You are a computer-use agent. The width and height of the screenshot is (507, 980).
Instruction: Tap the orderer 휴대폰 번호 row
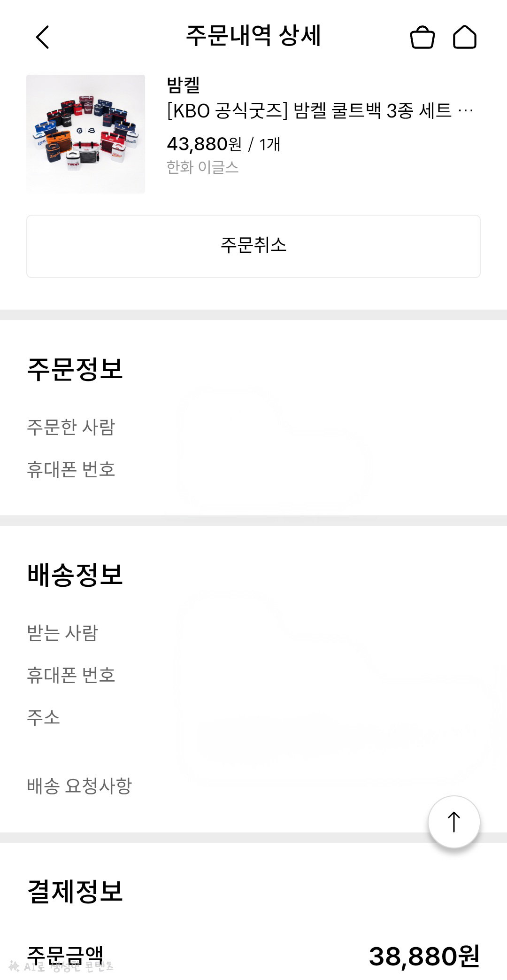[253, 469]
